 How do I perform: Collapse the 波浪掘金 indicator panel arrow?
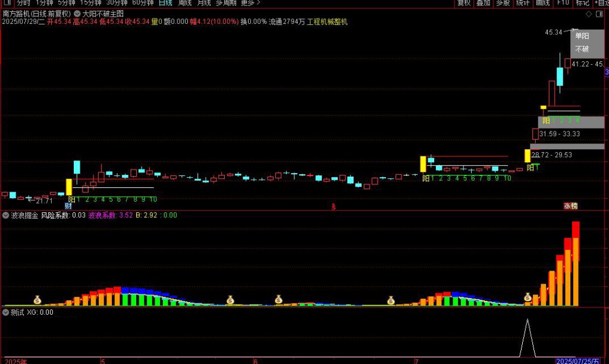[x=6, y=215]
